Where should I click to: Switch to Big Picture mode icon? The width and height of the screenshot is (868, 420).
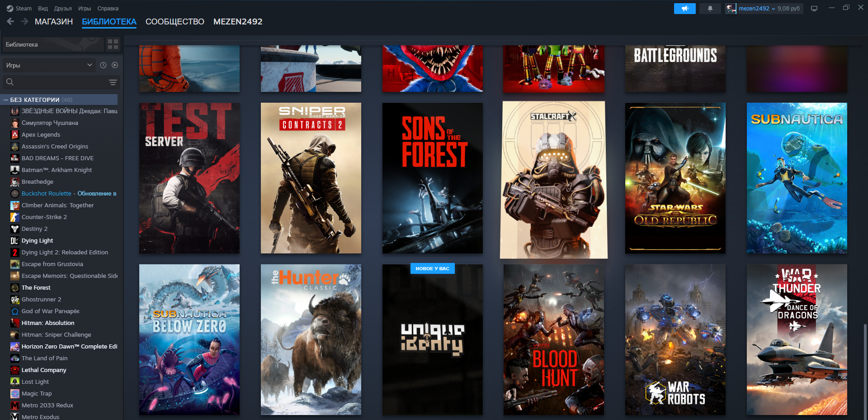[814, 8]
